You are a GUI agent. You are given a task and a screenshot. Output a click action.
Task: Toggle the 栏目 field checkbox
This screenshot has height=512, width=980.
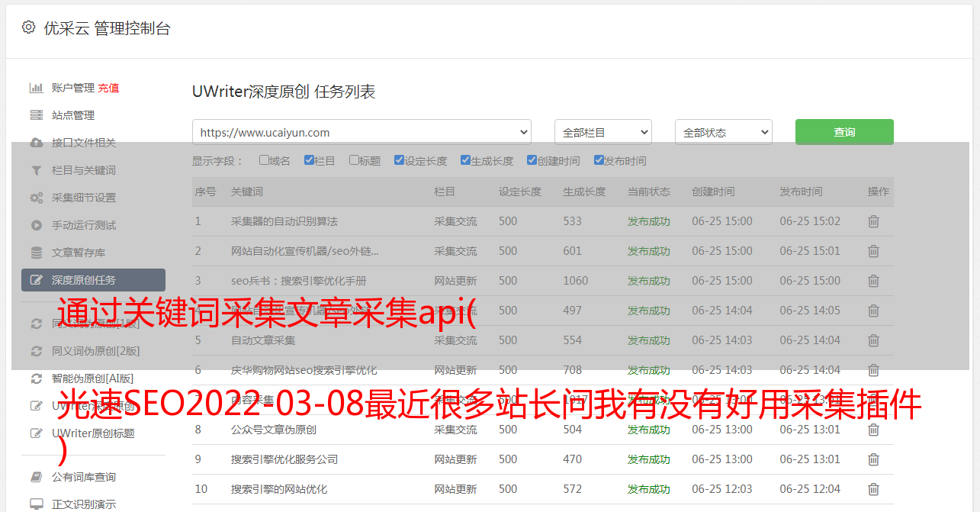(309, 160)
